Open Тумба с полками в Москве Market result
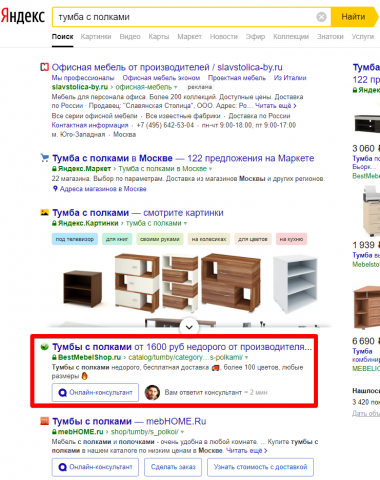380x480 pixels. (x=183, y=158)
